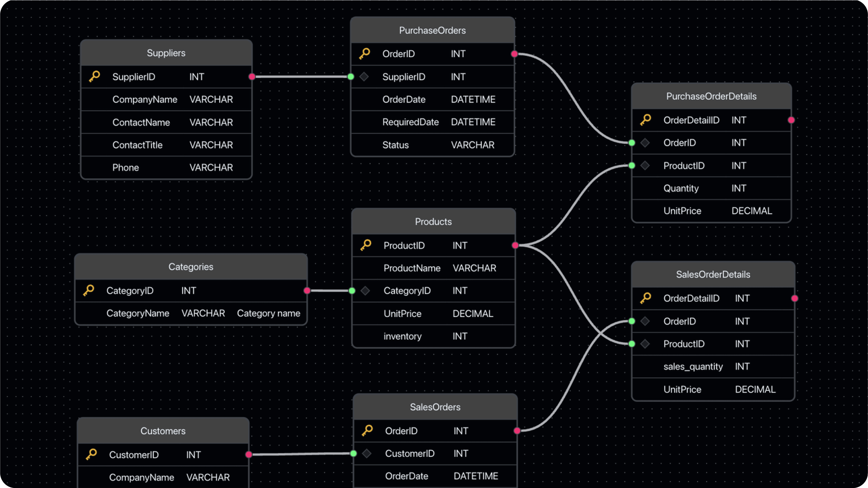
Task: Click the key icon in Categories CategoryID row
Action: pyautogui.click(x=89, y=290)
